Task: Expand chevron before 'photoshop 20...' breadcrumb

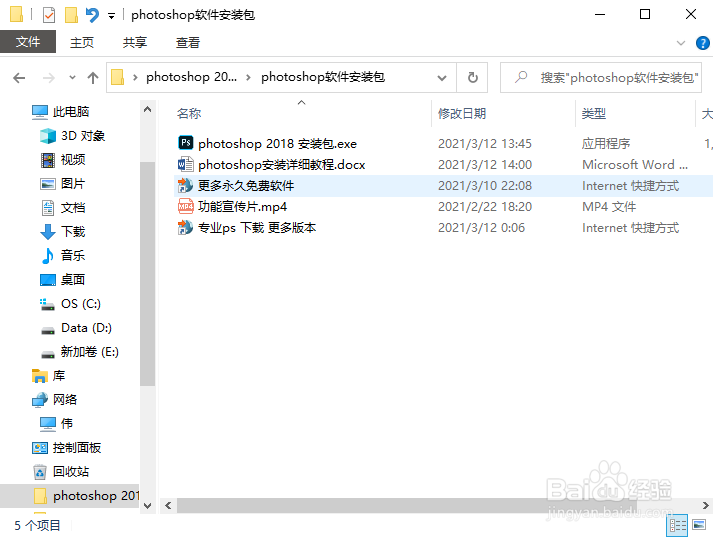Action: click(x=135, y=78)
